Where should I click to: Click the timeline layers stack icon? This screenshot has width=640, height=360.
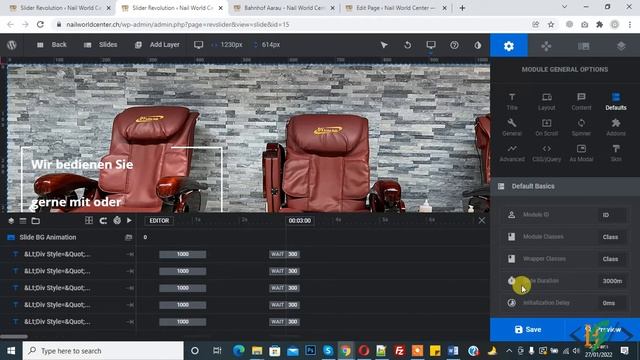11,221
